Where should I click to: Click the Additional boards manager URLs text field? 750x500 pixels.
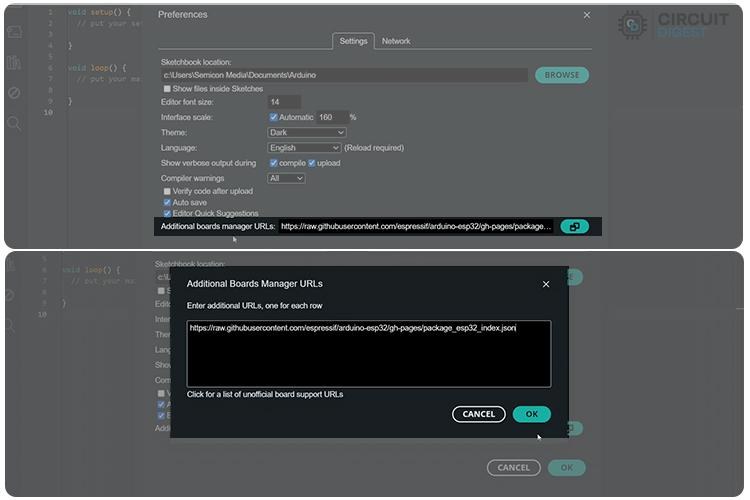pos(416,226)
